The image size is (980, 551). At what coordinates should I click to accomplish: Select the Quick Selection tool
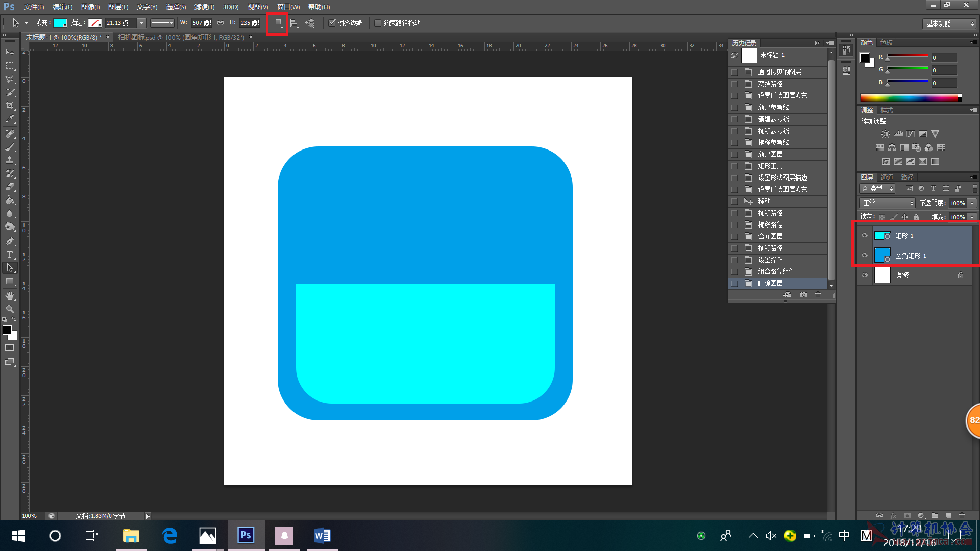coord(10,92)
